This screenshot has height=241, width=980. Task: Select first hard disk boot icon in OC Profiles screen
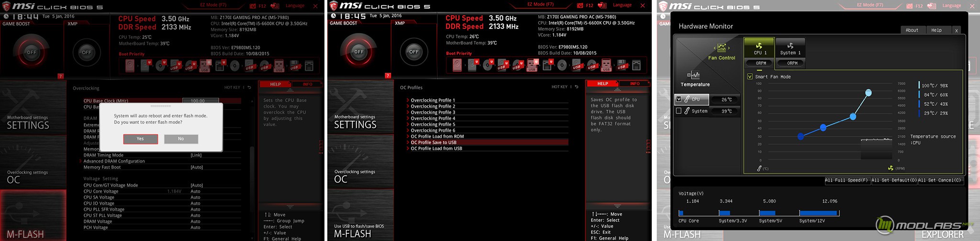pos(457,66)
